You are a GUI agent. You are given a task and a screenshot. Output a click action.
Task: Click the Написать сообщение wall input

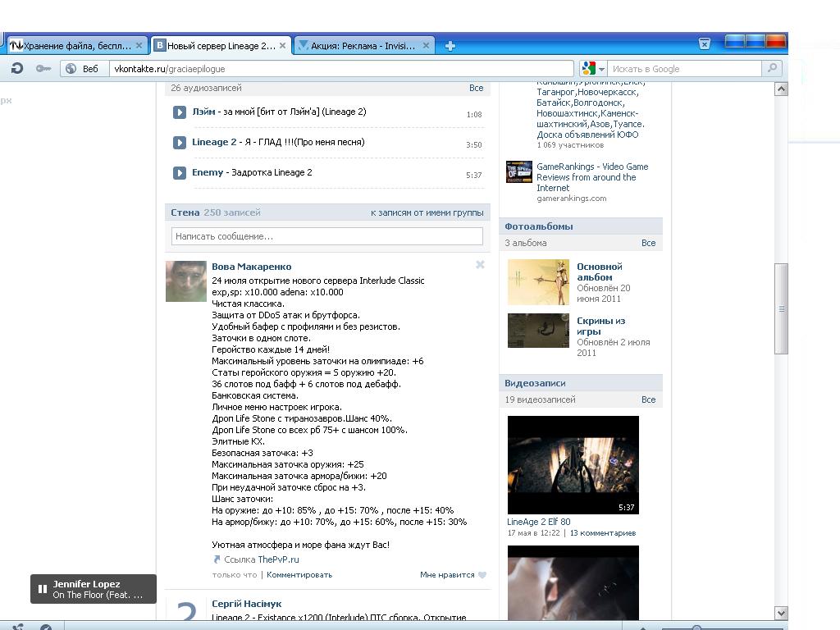326,236
